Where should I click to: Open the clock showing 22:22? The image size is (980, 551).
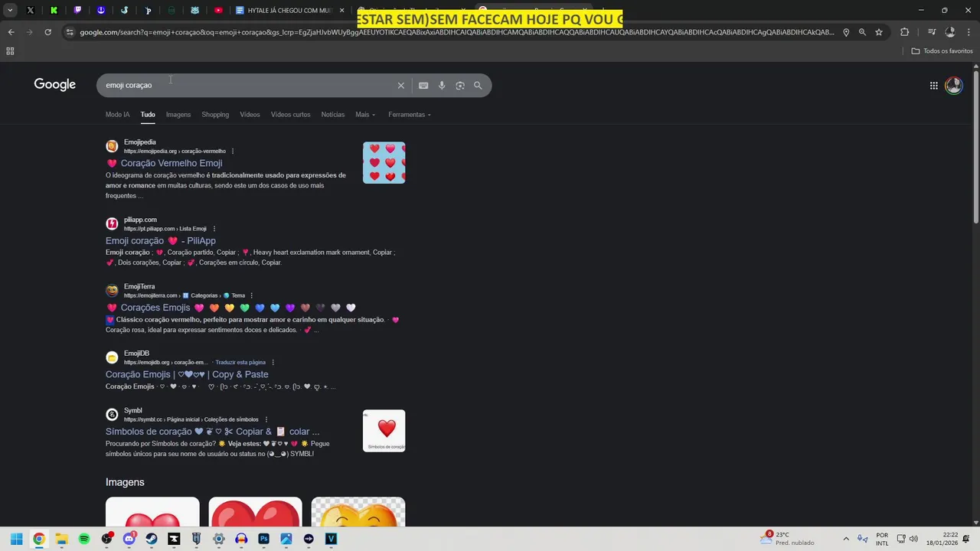click(942, 539)
